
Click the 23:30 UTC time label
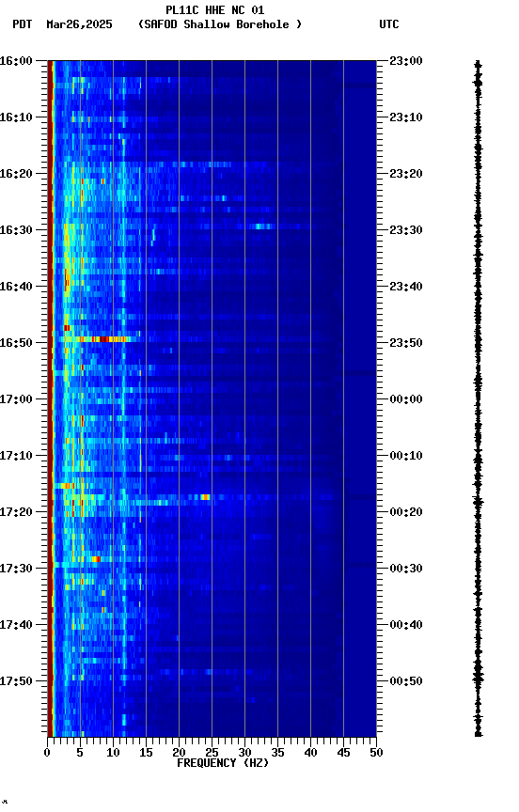point(406,230)
